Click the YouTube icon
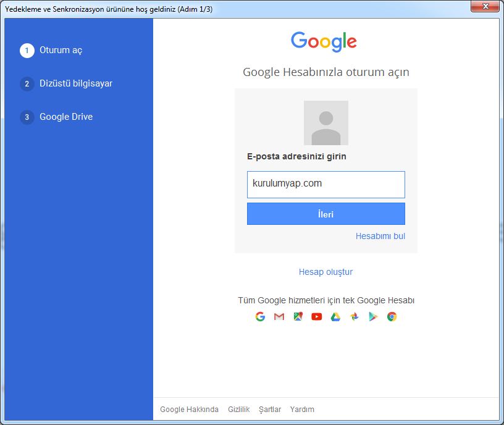Viewport: 504px width, 425px height. pos(317,317)
